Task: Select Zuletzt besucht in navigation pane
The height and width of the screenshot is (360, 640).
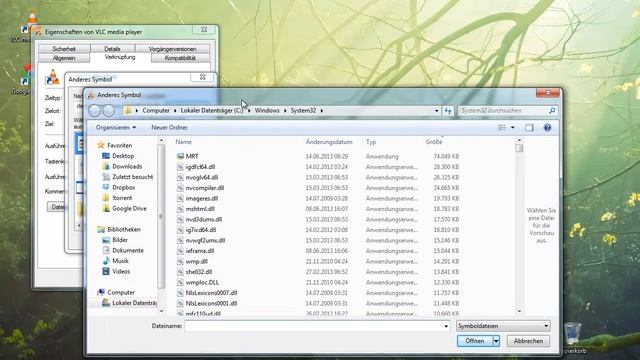Action: [x=133, y=177]
